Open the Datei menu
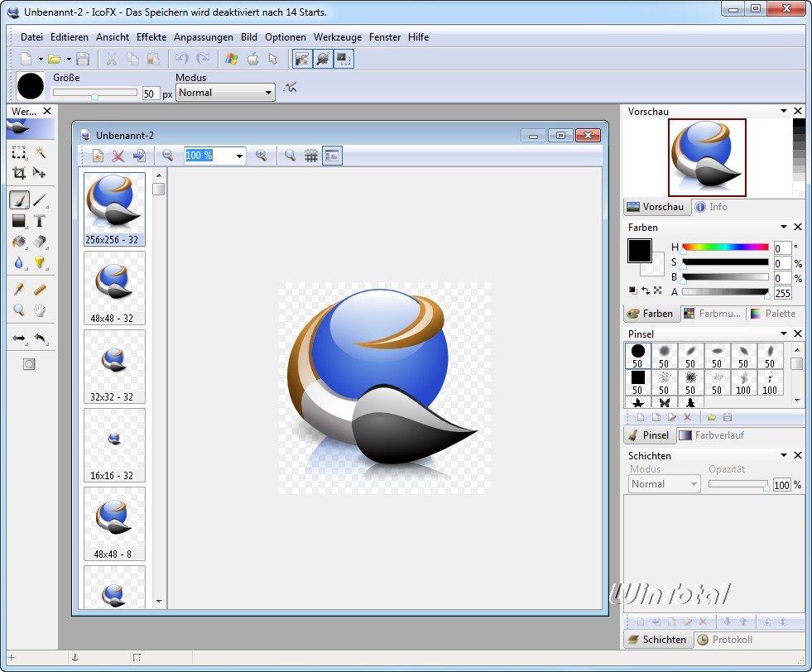Screen dimensions: 812x672 pos(31,37)
